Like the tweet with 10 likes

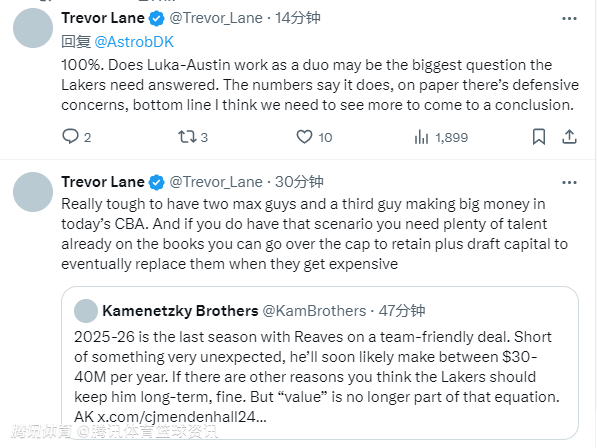(314, 137)
